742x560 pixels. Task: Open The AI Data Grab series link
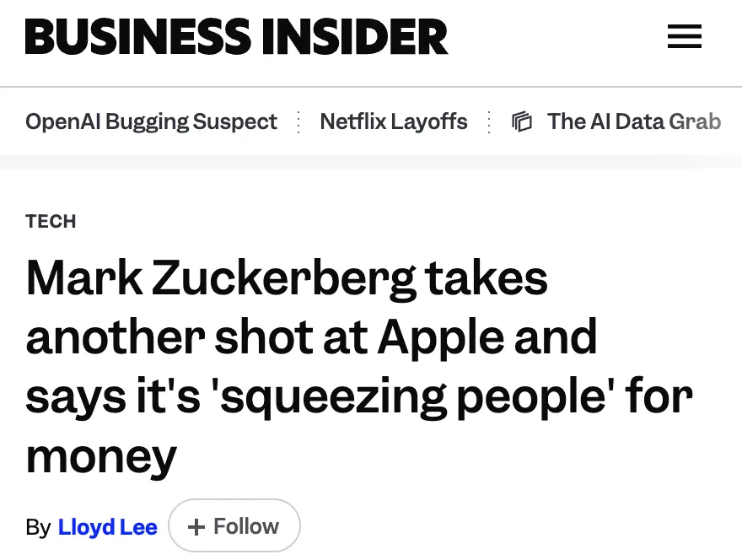coord(634,121)
